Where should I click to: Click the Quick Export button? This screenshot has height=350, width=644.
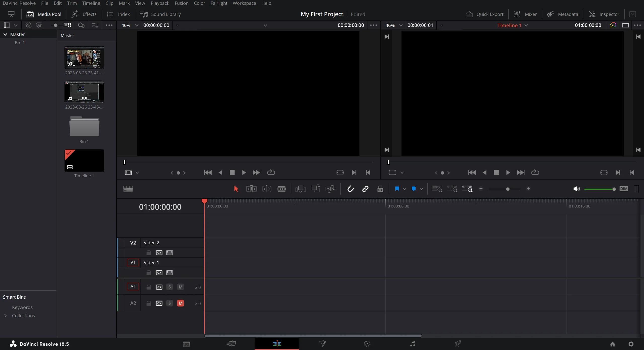(485, 14)
